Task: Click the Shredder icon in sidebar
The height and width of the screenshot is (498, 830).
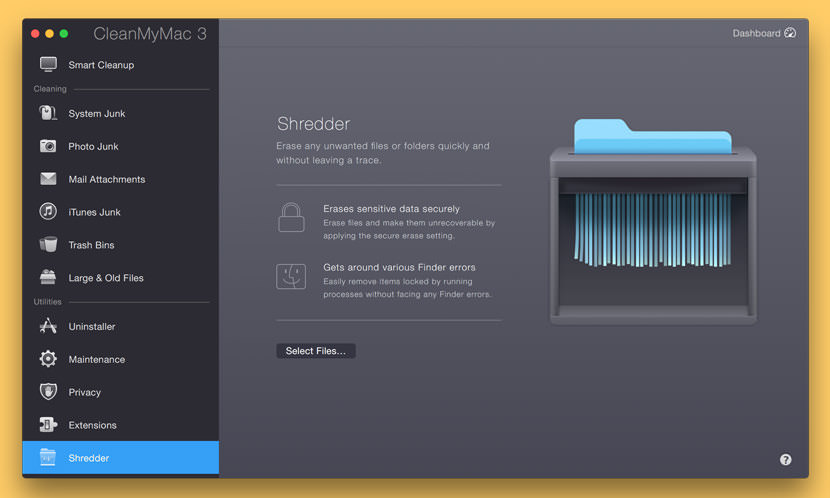Action: click(48, 457)
